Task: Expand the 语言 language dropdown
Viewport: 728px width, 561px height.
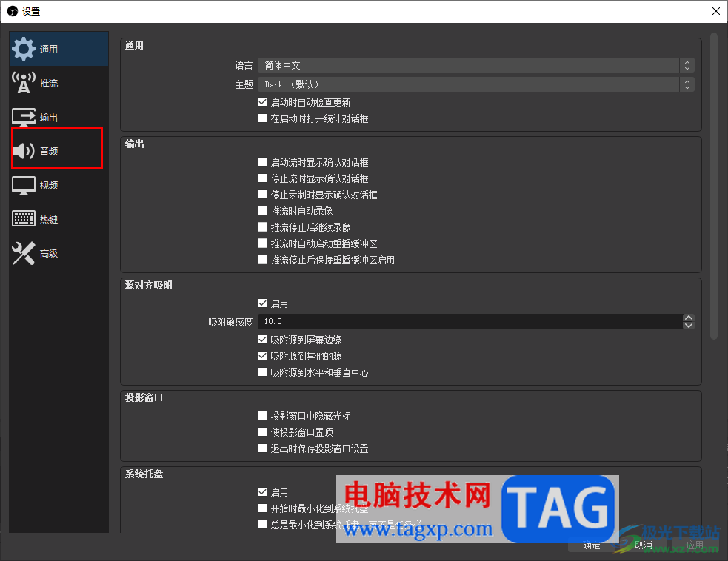Action: (x=476, y=65)
